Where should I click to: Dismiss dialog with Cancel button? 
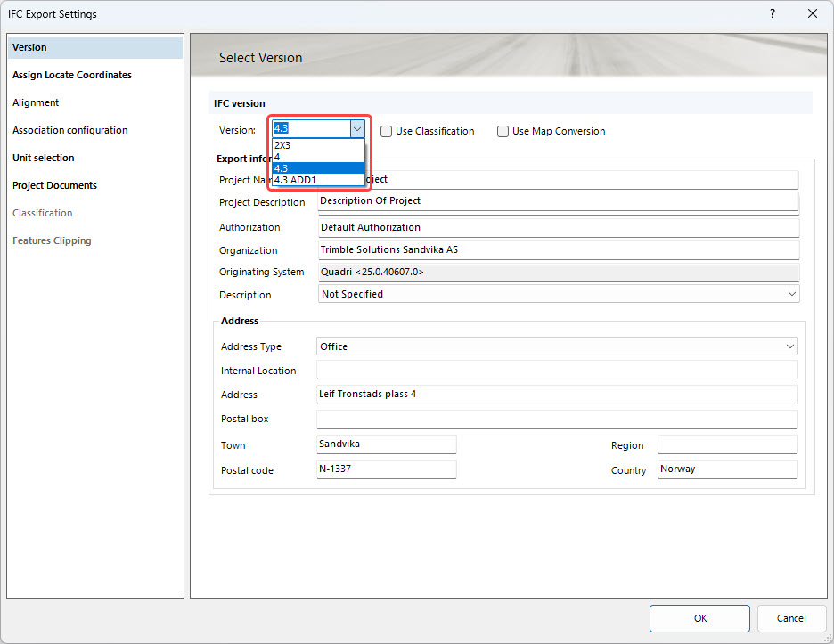tap(791, 618)
